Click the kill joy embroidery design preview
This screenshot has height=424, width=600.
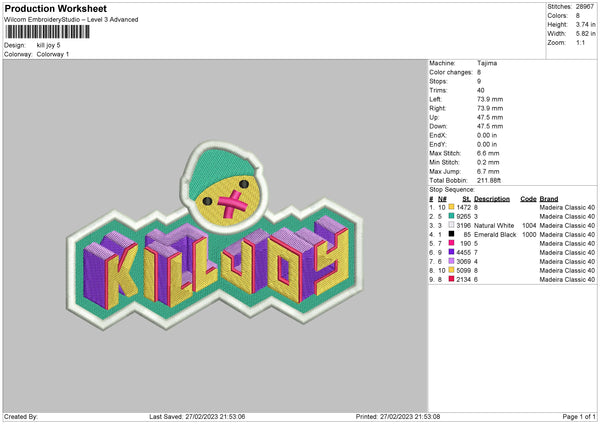pyautogui.click(x=215, y=235)
